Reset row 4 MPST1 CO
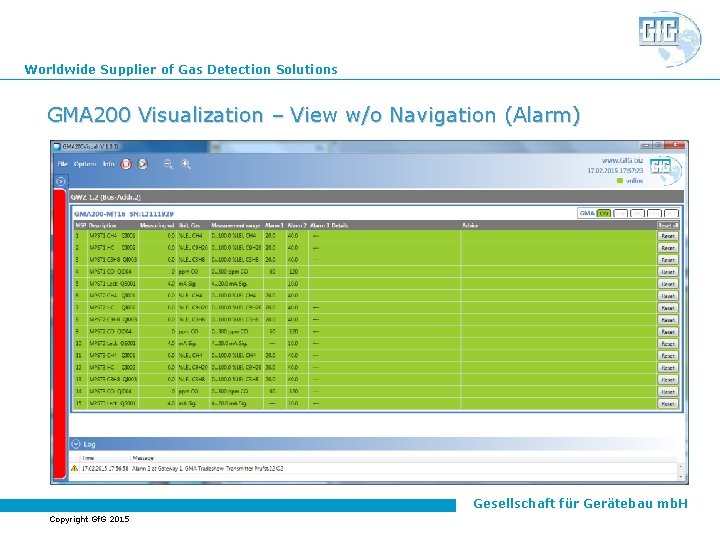This screenshot has width=720, height=540. 668,272
